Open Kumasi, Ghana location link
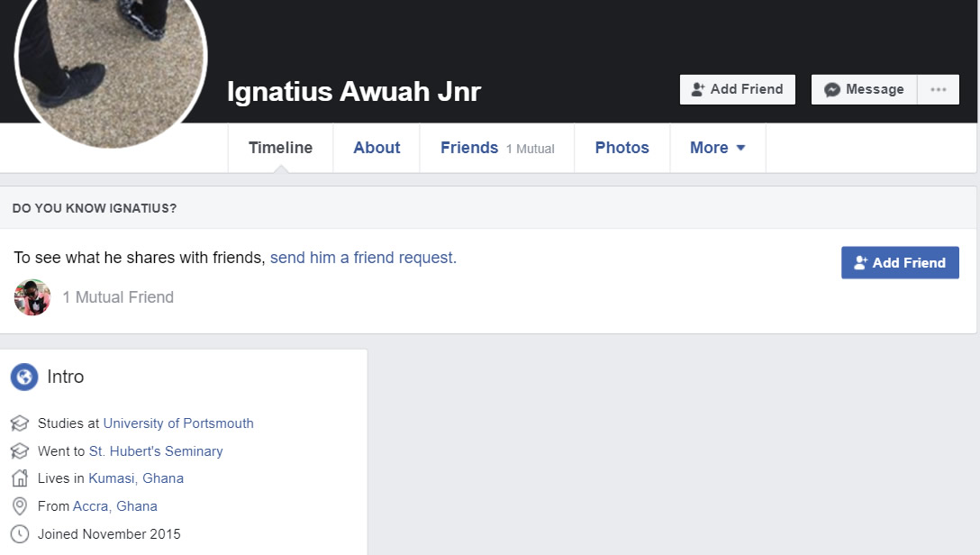The height and width of the screenshot is (555, 980). (136, 478)
